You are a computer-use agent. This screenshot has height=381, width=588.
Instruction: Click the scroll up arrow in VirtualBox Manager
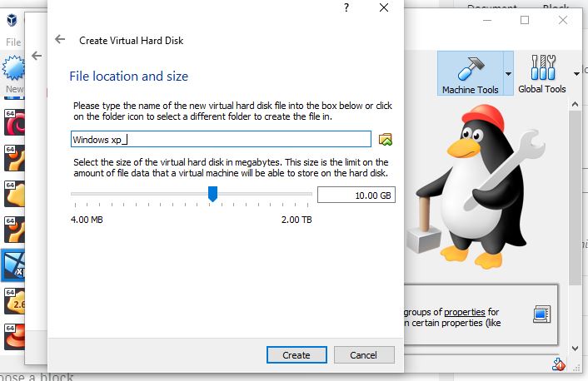[x=576, y=105]
